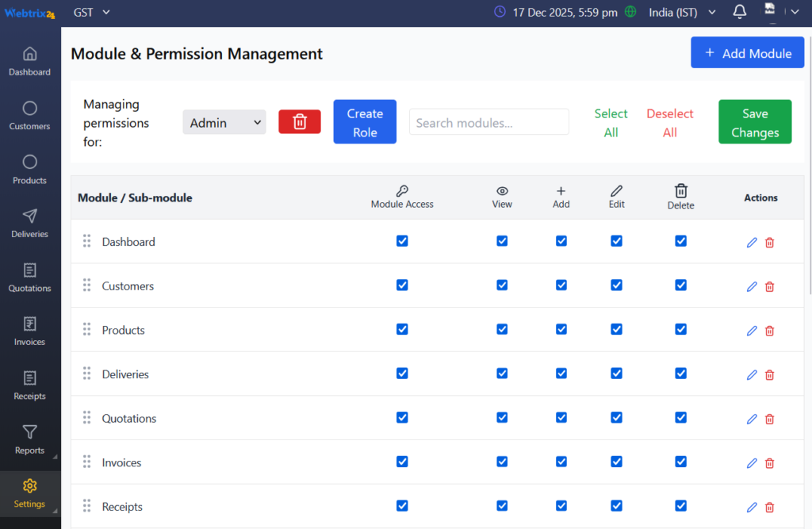Click the Webtrix24 logo

click(x=29, y=13)
